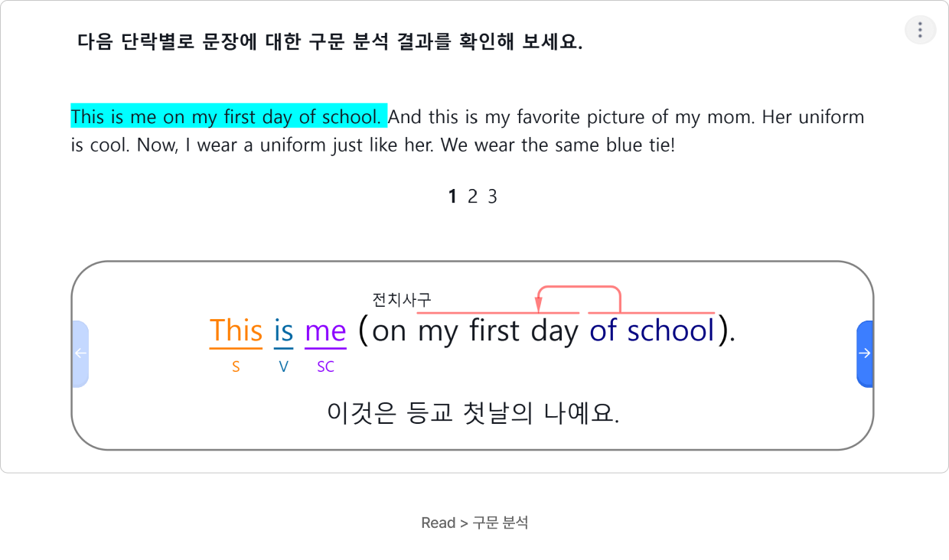Click the SC label under 'me'
Screen dimensions: 949x560
[x=325, y=366]
